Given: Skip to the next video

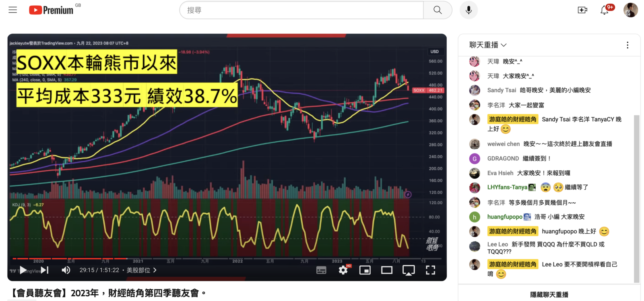Looking at the screenshot, I should click(45, 270).
